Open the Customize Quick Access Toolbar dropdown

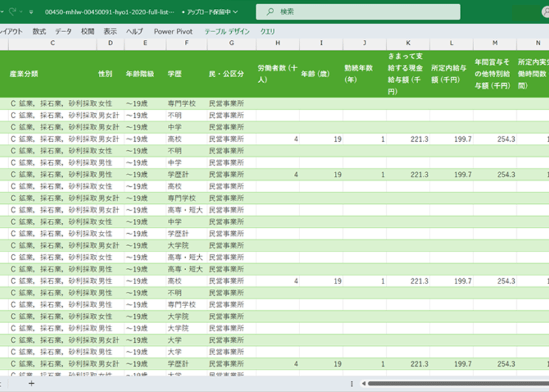click(x=31, y=12)
